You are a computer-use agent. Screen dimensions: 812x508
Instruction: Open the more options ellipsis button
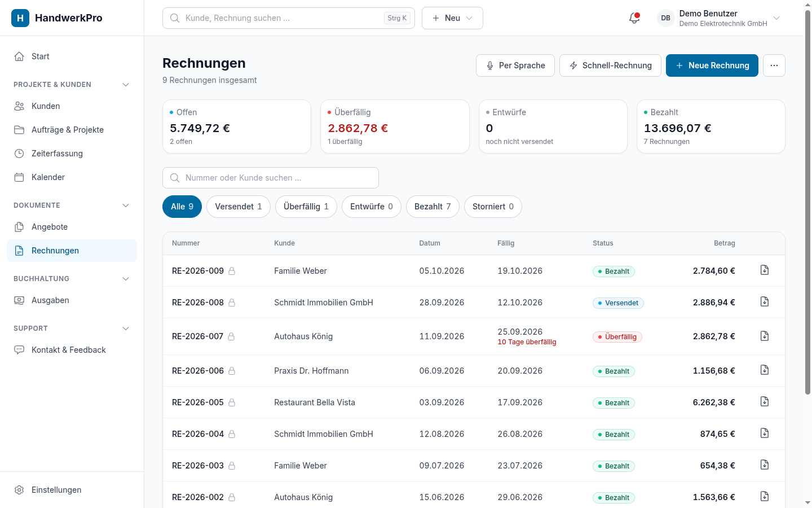[774, 65]
